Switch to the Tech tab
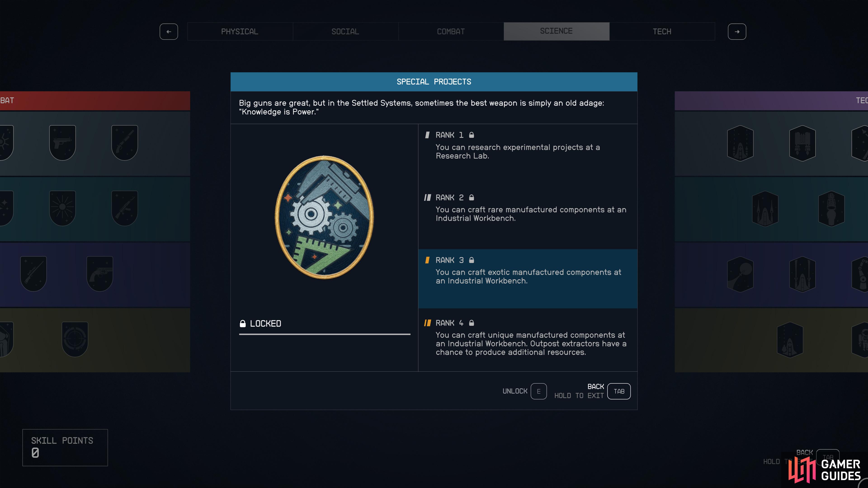The width and height of the screenshot is (868, 488). (662, 31)
